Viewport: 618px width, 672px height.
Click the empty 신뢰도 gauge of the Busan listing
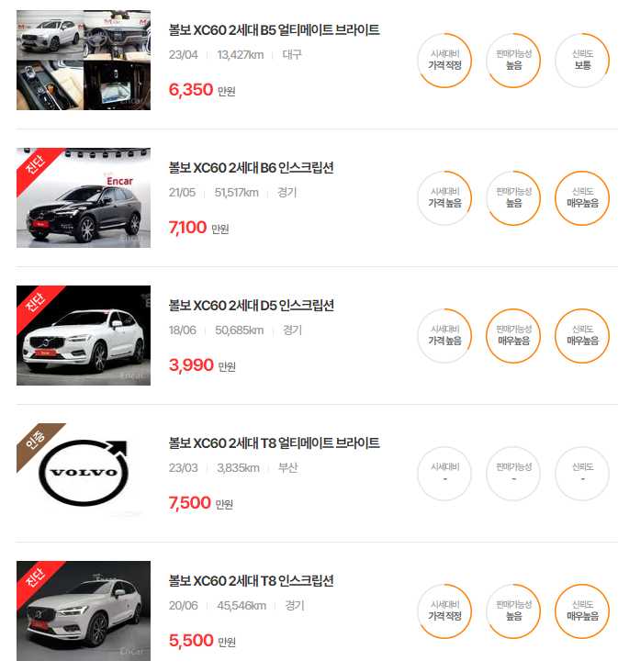click(582, 473)
